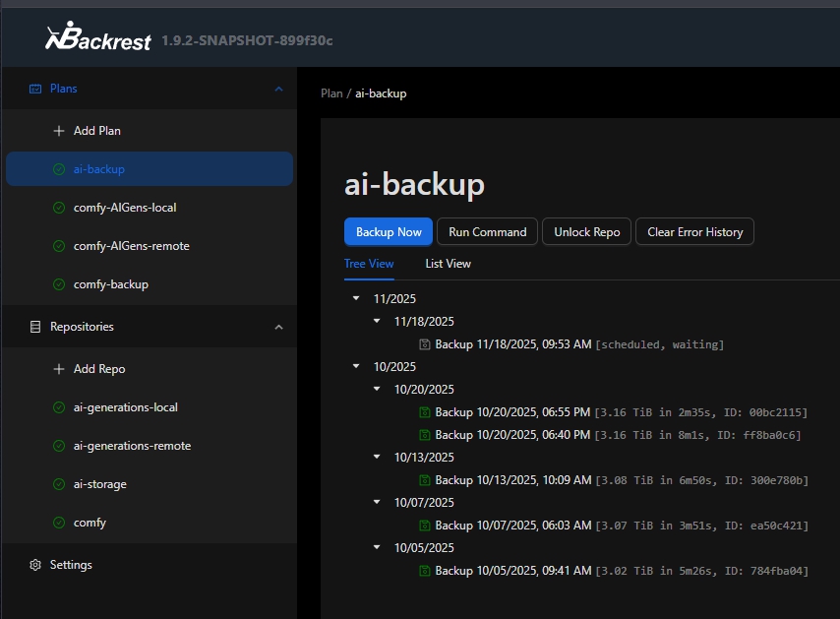Screen dimensions: 840x619
Task: Switch to the List View tab
Action: [x=448, y=264]
